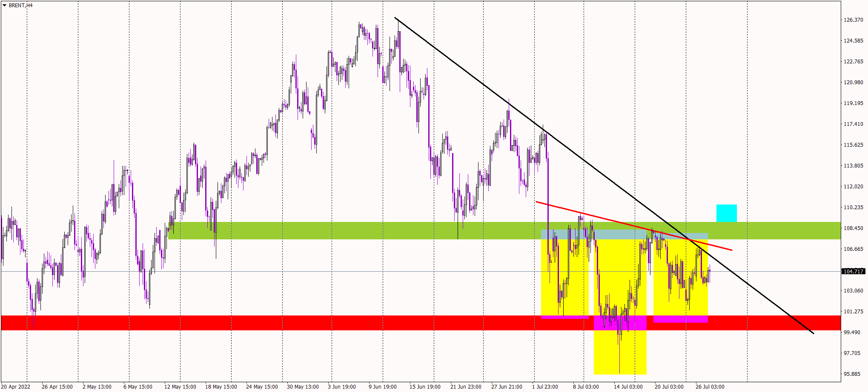Click the 20 Apr 2022 date label

point(16,386)
